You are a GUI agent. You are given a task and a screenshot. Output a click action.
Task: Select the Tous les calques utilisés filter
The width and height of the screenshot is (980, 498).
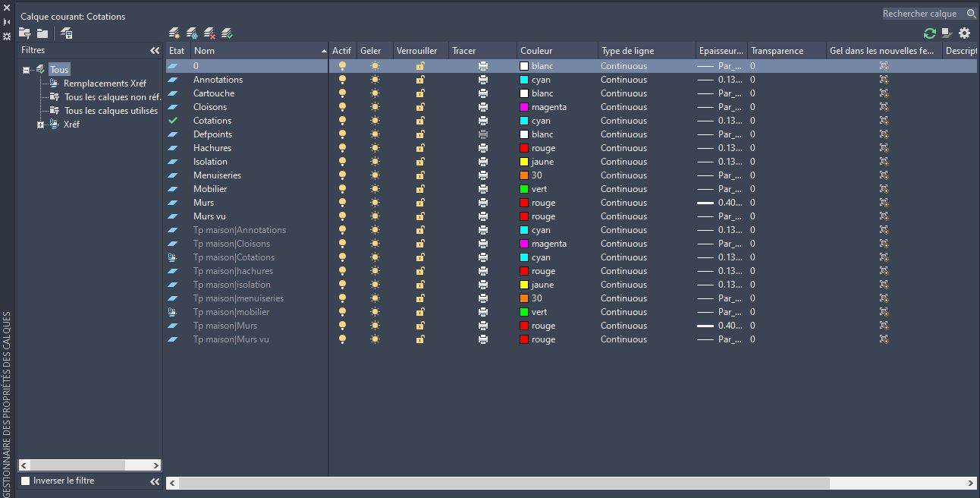111,111
